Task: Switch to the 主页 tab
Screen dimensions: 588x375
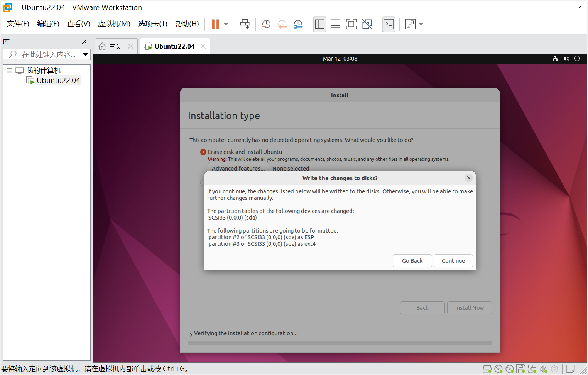Action: coord(110,46)
